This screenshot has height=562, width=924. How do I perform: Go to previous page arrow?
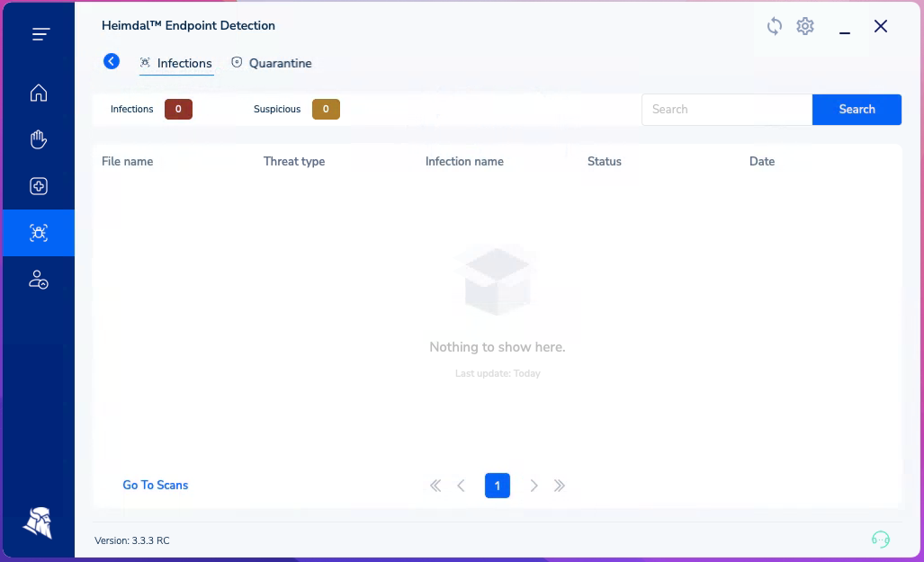pyautogui.click(x=461, y=486)
